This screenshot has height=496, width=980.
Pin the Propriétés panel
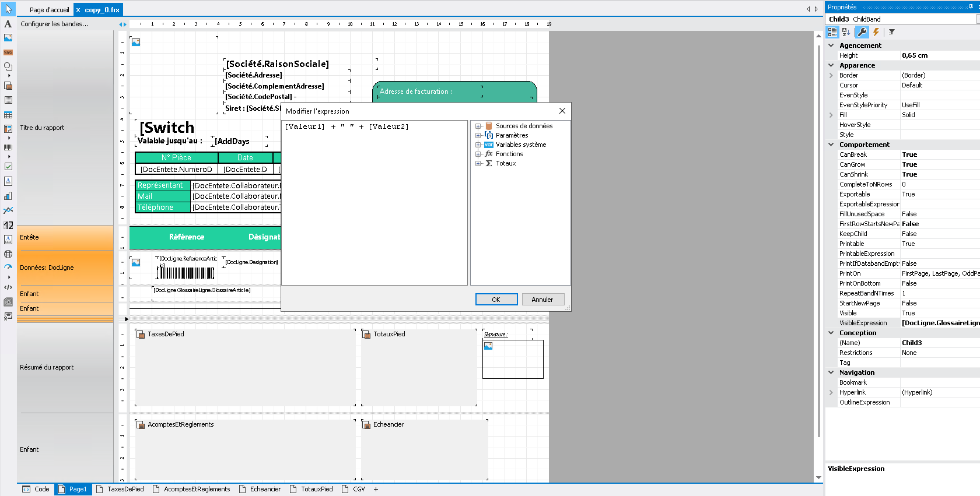pyautogui.click(x=971, y=7)
